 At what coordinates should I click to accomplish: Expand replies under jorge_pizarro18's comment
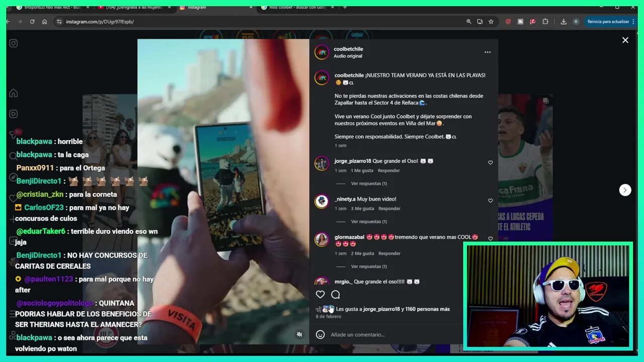(x=369, y=184)
